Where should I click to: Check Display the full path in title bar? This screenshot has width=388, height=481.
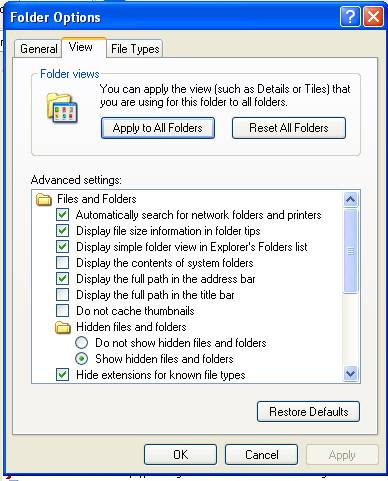click(62, 295)
